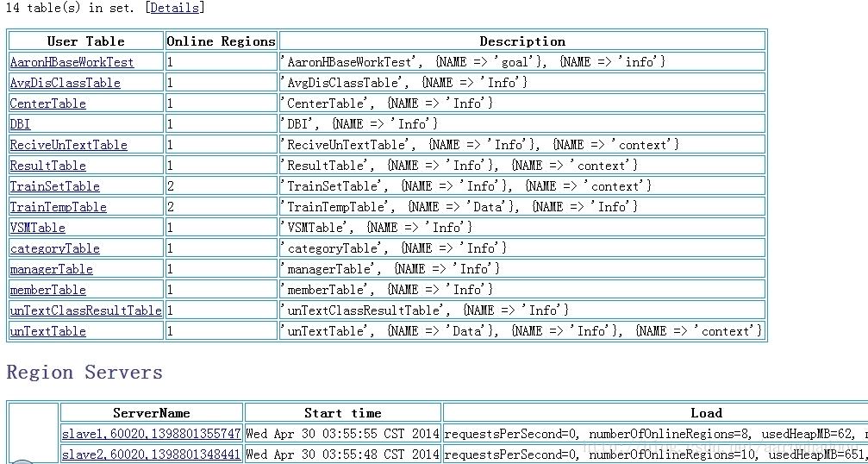Click the Start time column header
Viewport: 868px width, 464px height.
(x=343, y=413)
